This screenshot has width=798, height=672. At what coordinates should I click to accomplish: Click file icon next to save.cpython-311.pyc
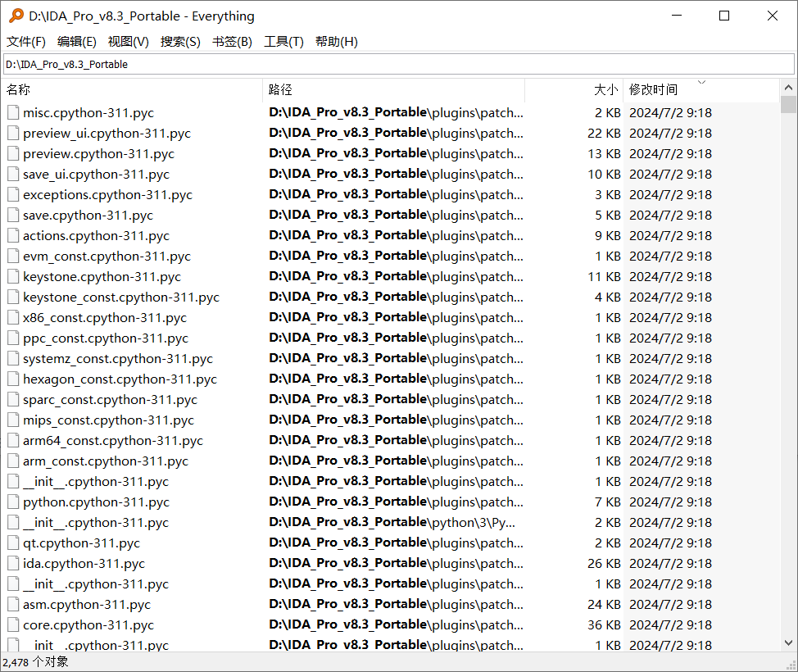pos(13,215)
